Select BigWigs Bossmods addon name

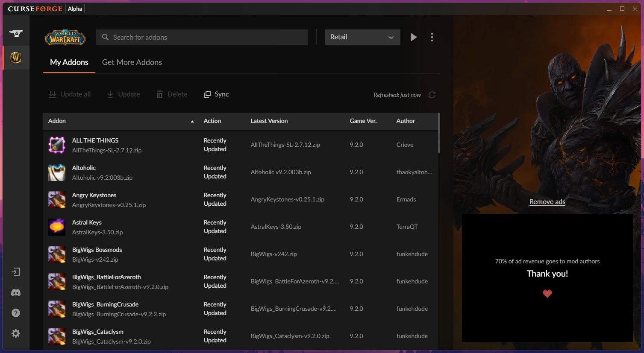tap(97, 250)
